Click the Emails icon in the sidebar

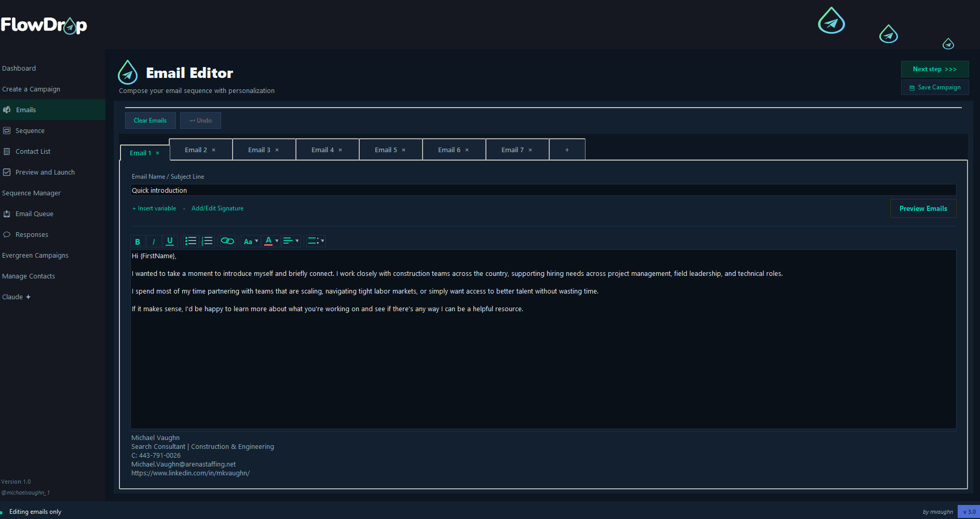(x=7, y=110)
